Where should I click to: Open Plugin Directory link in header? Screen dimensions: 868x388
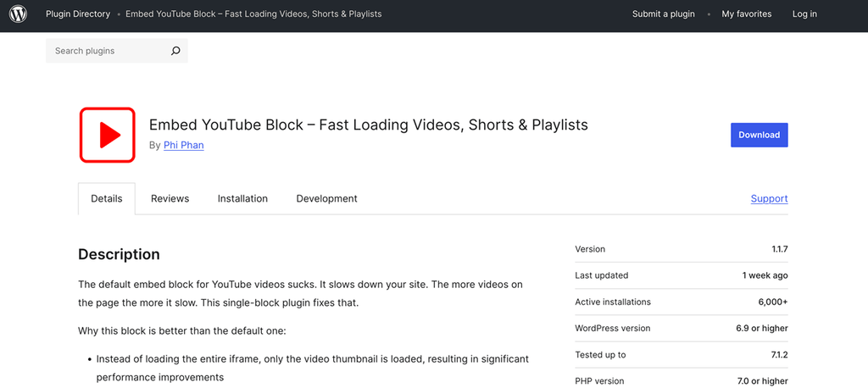(78, 14)
